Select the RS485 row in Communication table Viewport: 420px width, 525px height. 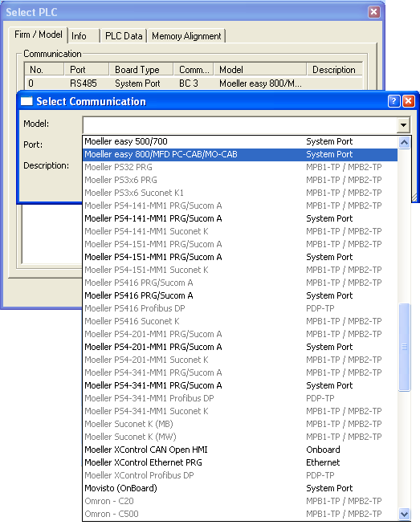(194, 83)
